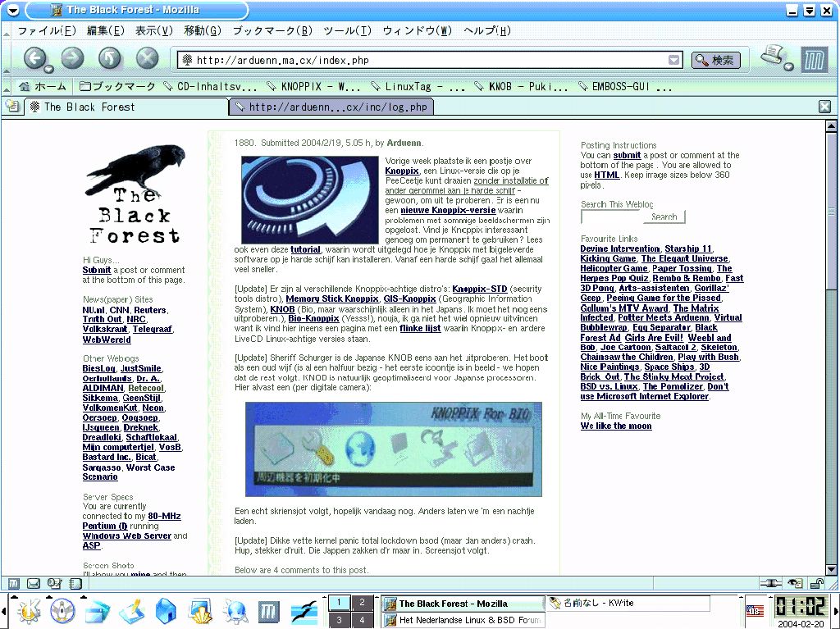Show page security info via padlock icon
The width and height of the screenshot is (840, 629).
(x=817, y=583)
